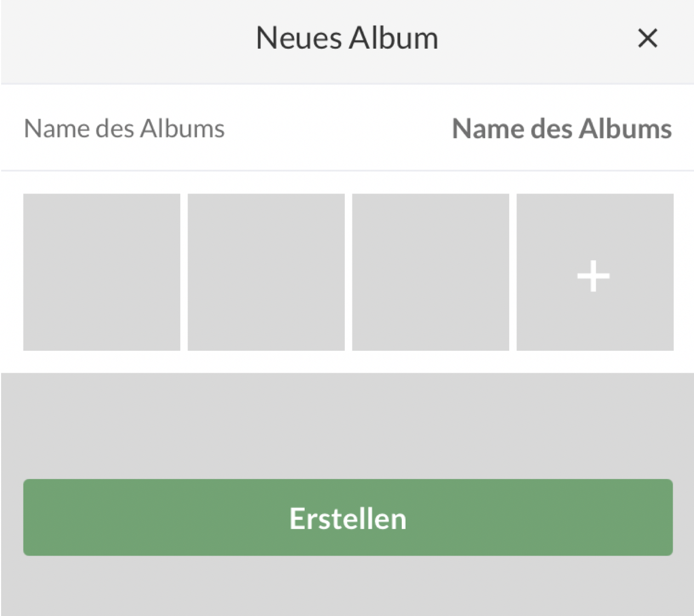Select the first empty photo placeholder

[101, 272]
